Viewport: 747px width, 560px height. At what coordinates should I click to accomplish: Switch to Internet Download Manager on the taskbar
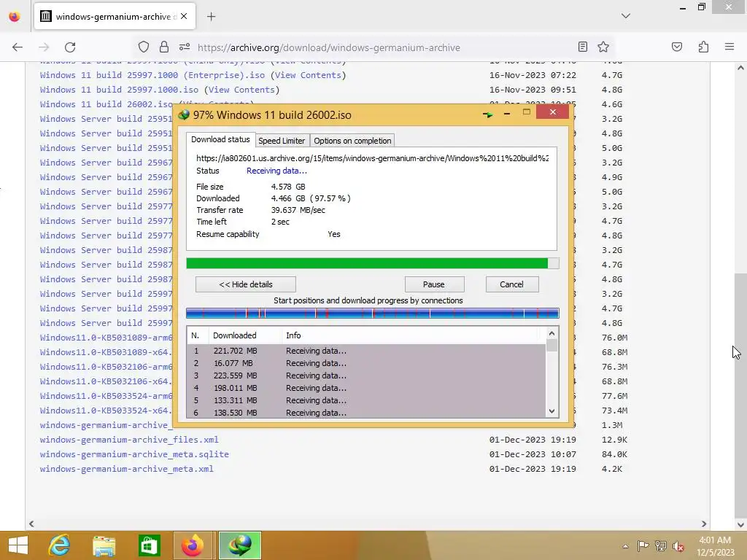point(239,545)
